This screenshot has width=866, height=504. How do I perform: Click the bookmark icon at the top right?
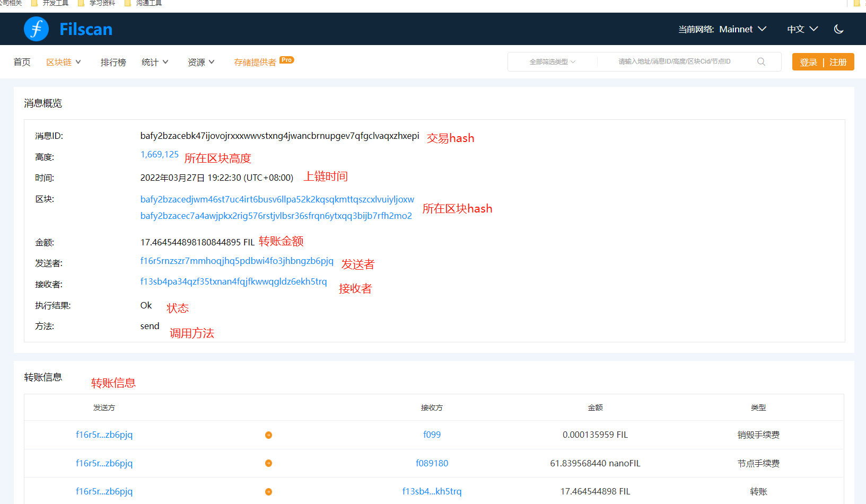pos(857,3)
